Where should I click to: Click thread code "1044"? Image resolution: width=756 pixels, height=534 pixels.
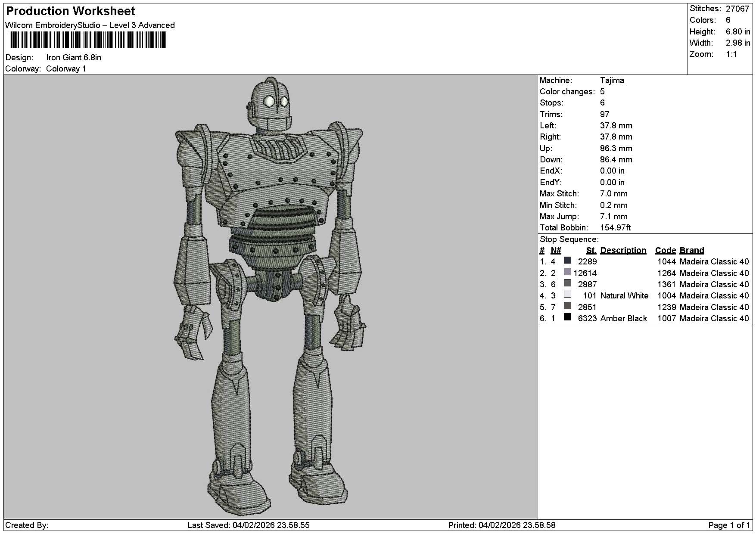(666, 262)
